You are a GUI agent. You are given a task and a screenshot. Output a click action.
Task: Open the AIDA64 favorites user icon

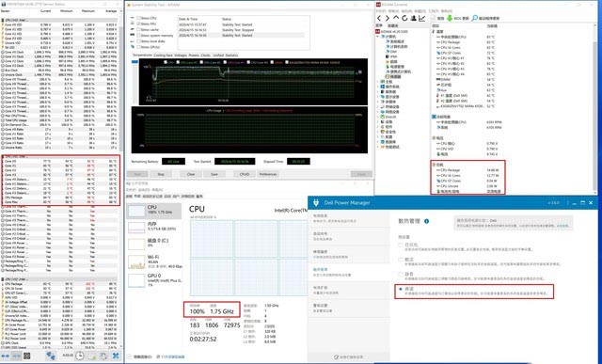[x=414, y=18]
